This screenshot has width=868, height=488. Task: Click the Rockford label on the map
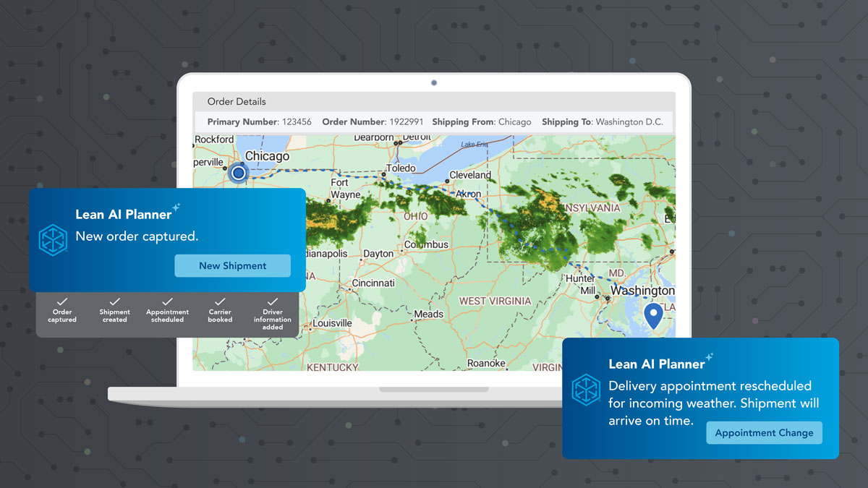pyautogui.click(x=214, y=139)
